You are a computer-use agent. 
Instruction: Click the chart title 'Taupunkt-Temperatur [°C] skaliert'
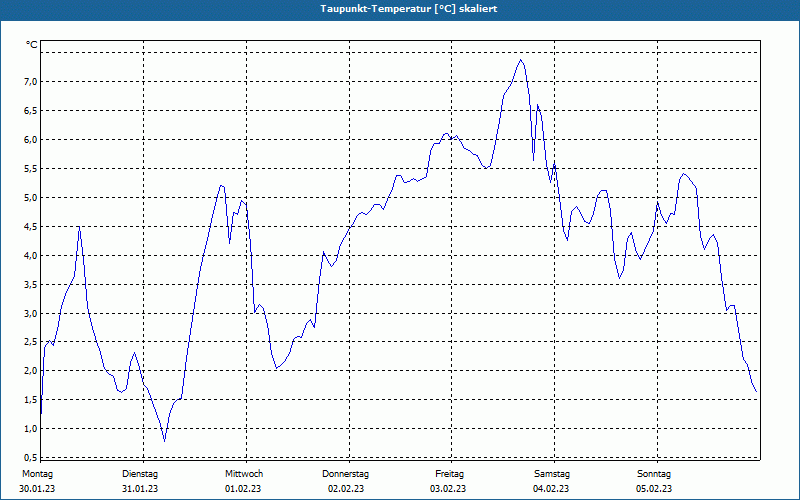pyautogui.click(x=409, y=9)
